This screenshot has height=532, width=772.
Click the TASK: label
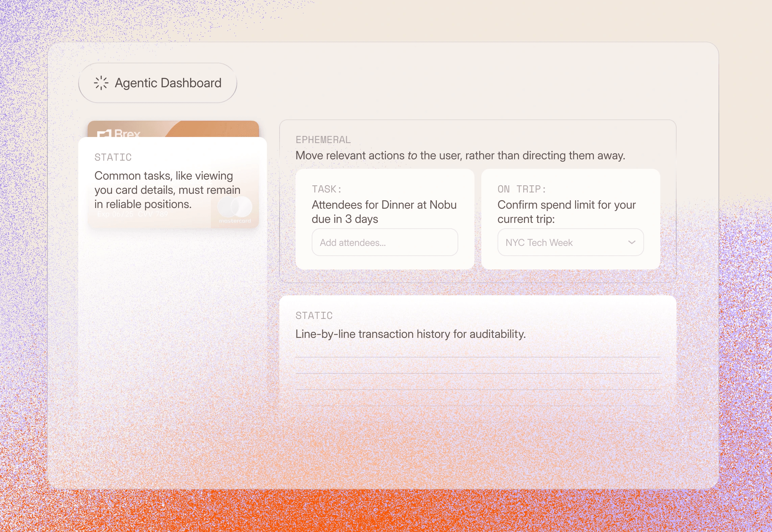coord(327,189)
